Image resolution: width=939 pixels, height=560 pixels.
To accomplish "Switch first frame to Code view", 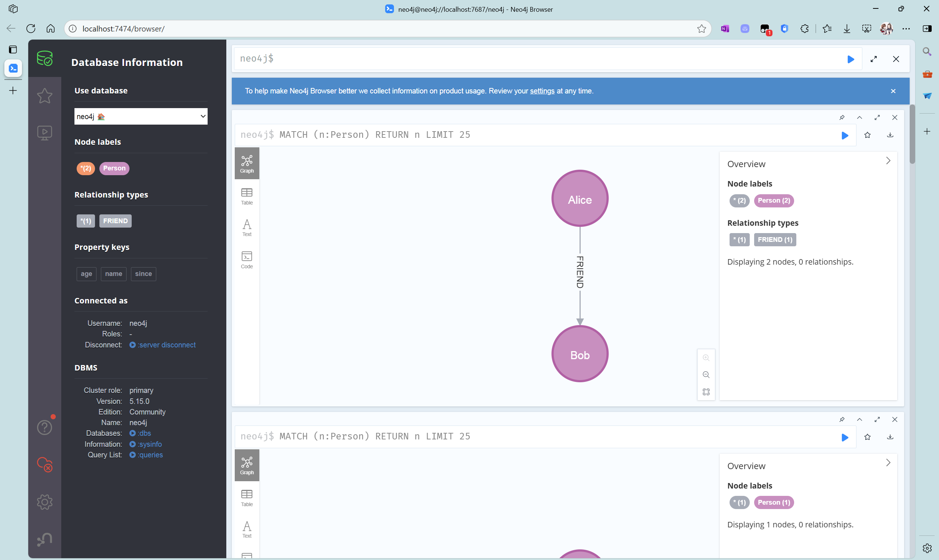I will [247, 260].
